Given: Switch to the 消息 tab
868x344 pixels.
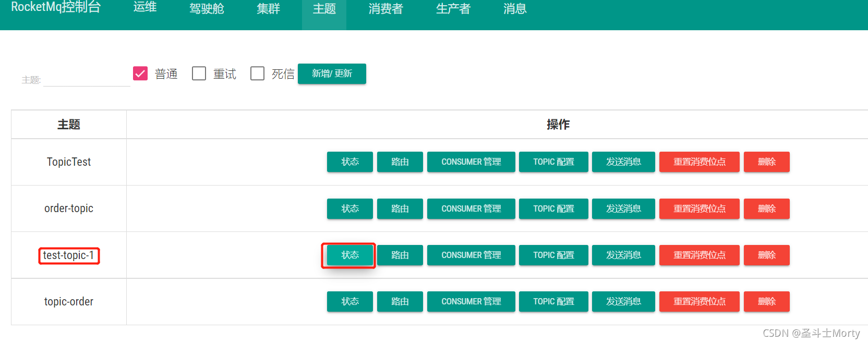Looking at the screenshot, I should (514, 9).
